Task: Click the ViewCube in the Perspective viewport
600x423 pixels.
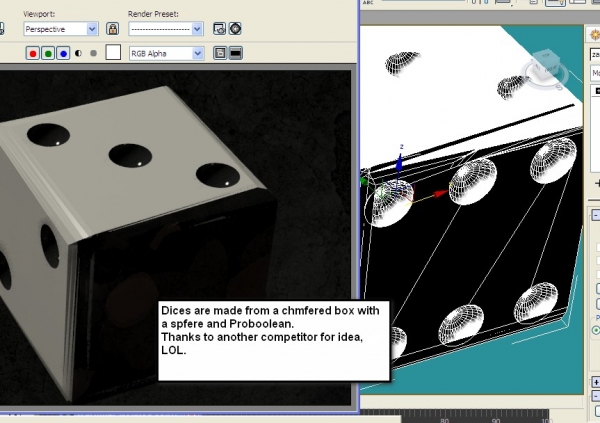Action: (545, 64)
